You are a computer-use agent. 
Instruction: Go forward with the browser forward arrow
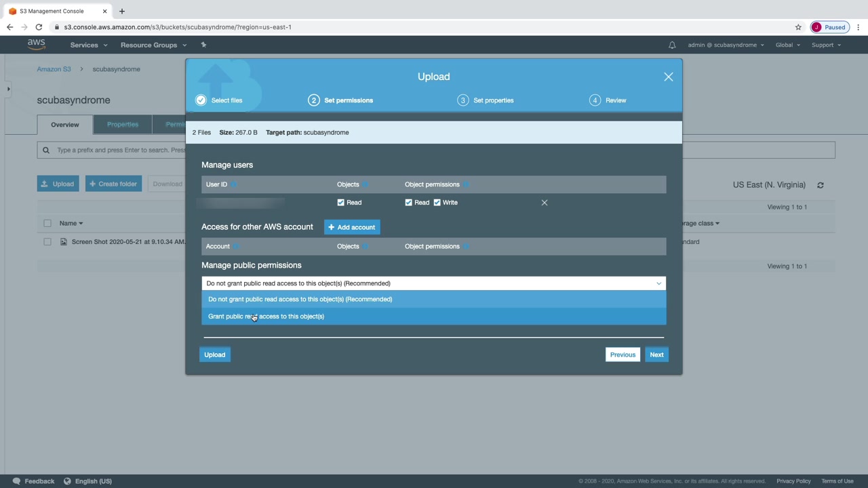pyautogui.click(x=24, y=27)
